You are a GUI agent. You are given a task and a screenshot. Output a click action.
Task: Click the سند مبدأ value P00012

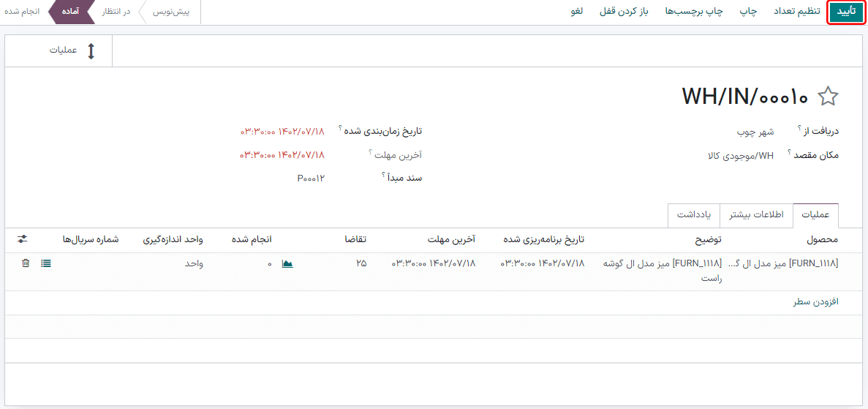click(x=311, y=178)
